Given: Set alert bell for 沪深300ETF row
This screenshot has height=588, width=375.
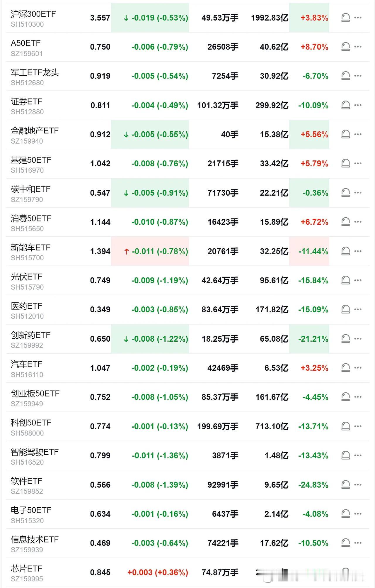Looking at the screenshot, I should point(346,18).
